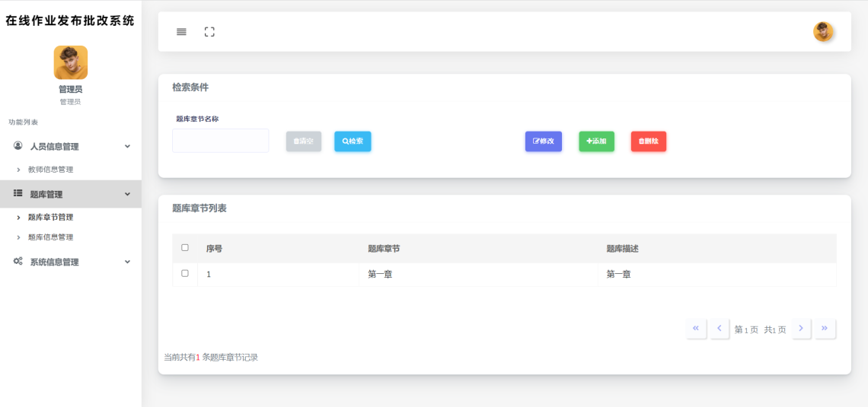
Task: Tick the select-all header checkbox
Action: click(x=185, y=248)
